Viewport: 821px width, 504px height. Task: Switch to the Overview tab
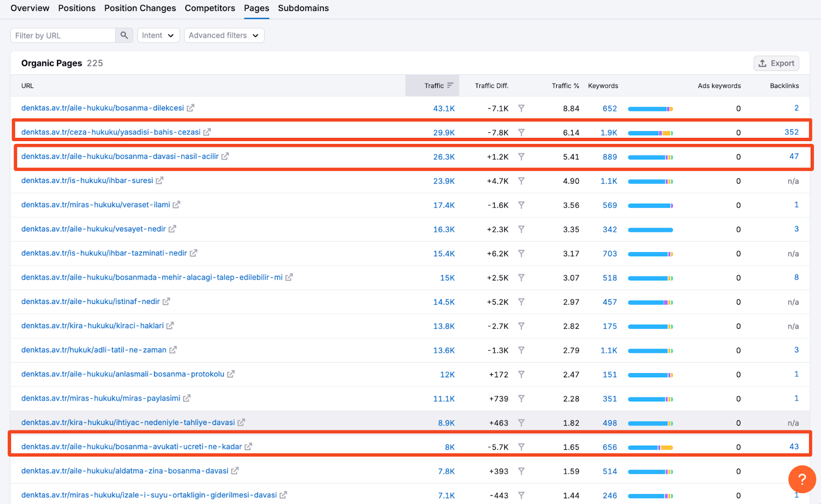coord(30,8)
